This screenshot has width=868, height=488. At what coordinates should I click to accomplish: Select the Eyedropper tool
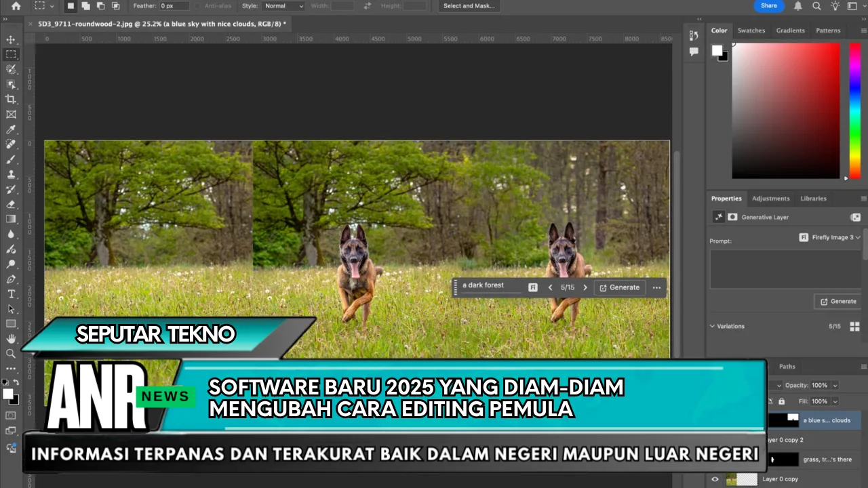11,129
